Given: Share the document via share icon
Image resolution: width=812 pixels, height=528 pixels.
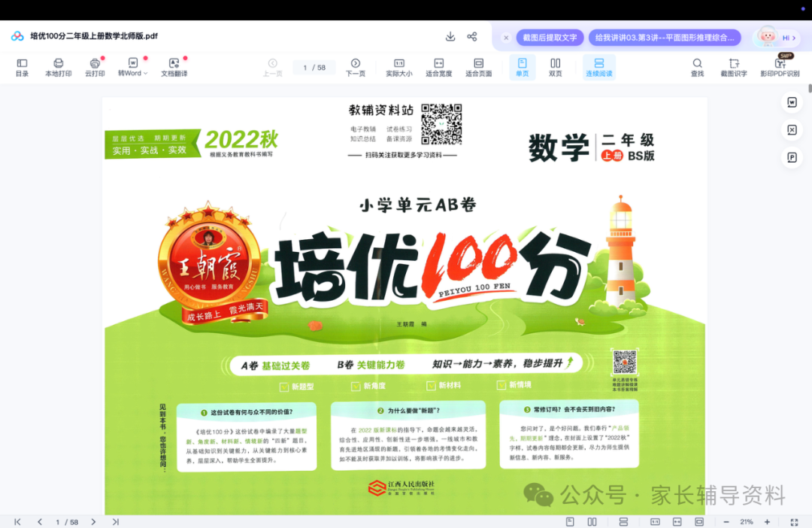Looking at the screenshot, I should pyautogui.click(x=471, y=36).
